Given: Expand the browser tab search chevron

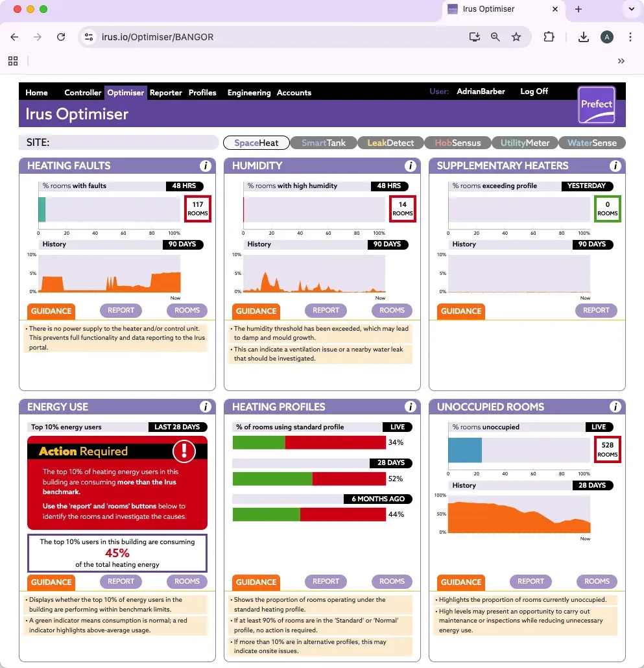Looking at the screenshot, I should pyautogui.click(x=630, y=9).
